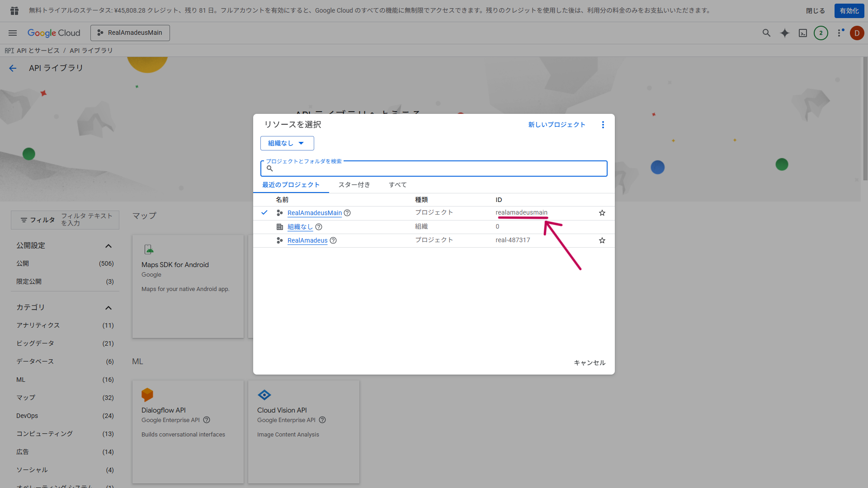Open dialog's three-dot more options menu
Screen dimensions: 868x488
click(x=603, y=125)
